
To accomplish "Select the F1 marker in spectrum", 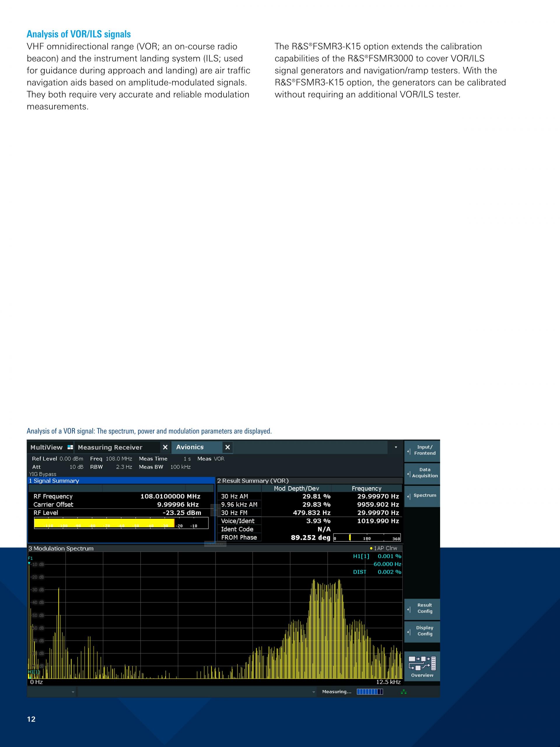I will (30, 558).
